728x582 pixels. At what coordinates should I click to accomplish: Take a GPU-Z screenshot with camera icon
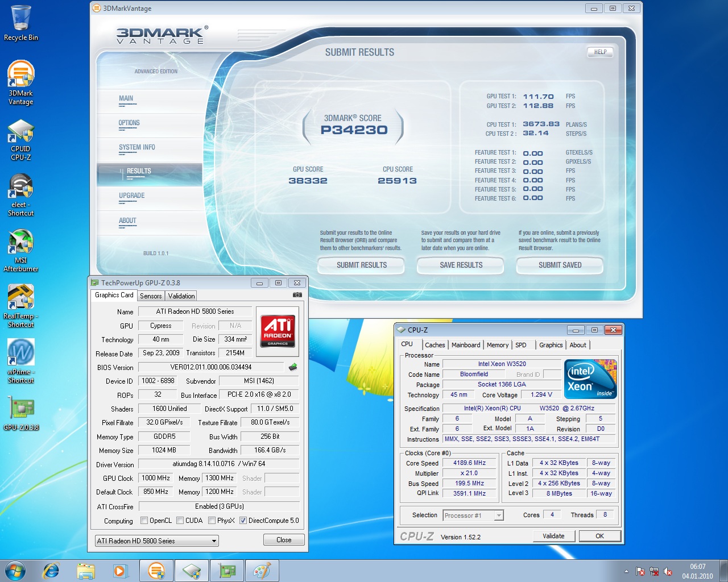pos(297,295)
